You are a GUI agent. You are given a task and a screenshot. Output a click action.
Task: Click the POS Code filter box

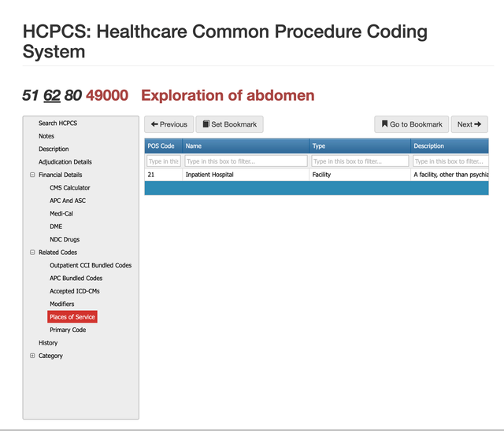point(163,161)
